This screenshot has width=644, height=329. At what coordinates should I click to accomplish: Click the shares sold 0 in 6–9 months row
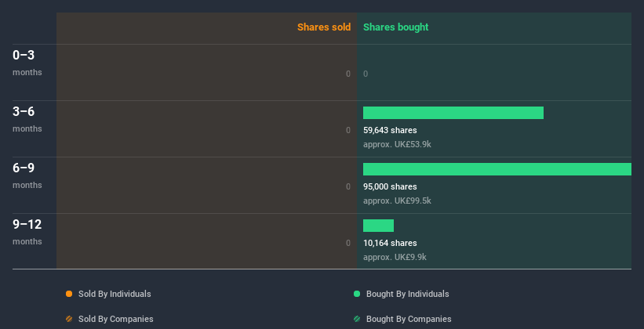pyautogui.click(x=348, y=186)
